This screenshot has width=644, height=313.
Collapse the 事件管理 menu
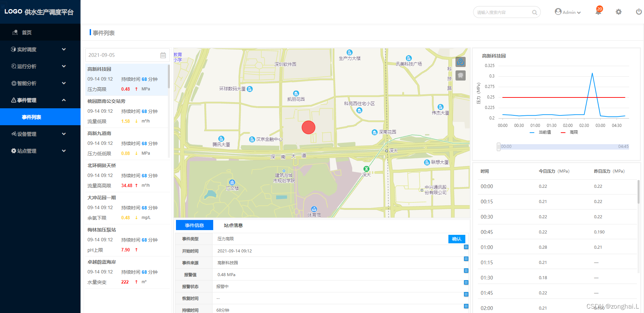[40, 100]
